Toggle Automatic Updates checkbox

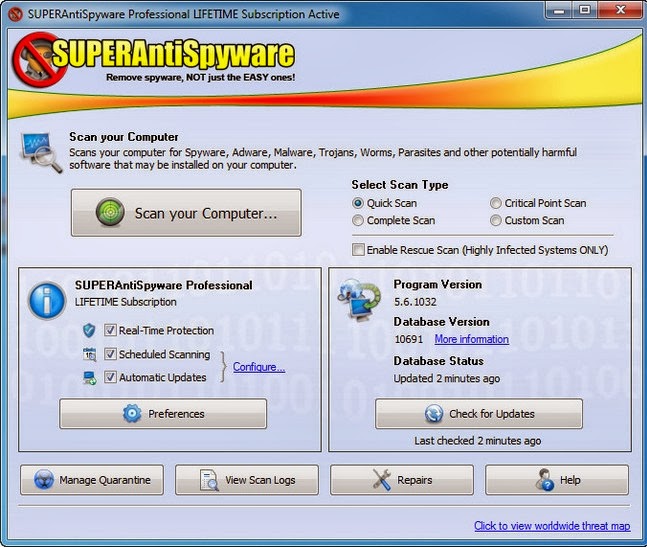[110, 377]
